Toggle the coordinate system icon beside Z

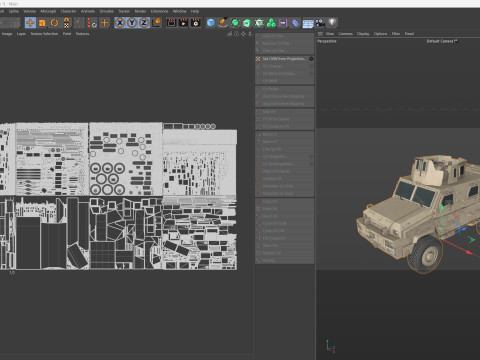pos(157,23)
